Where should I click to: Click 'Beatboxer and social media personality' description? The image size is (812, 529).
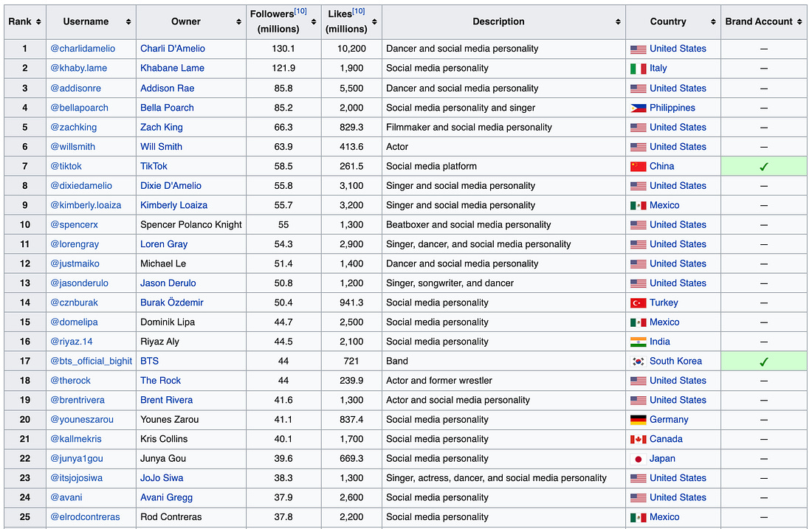[x=469, y=224]
